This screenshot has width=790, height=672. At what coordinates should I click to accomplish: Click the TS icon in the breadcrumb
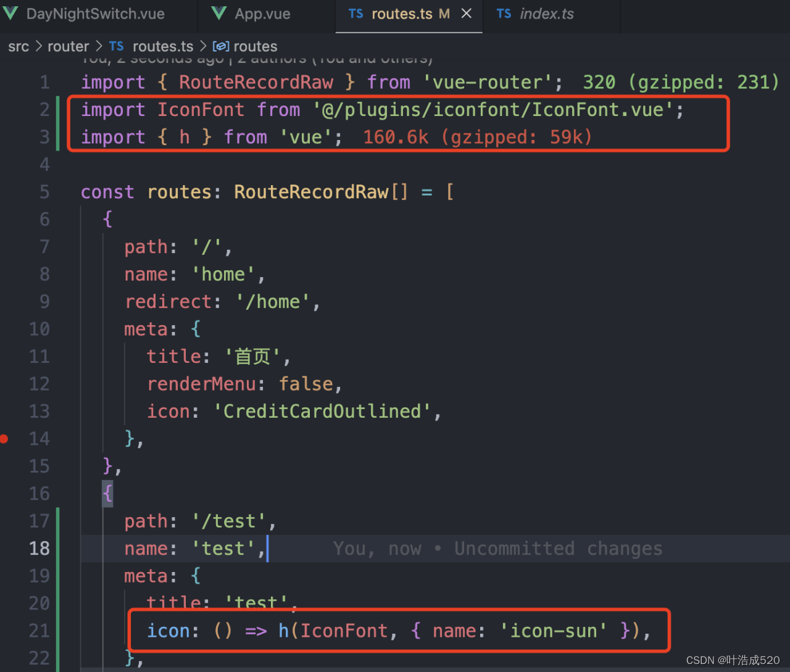click(116, 46)
